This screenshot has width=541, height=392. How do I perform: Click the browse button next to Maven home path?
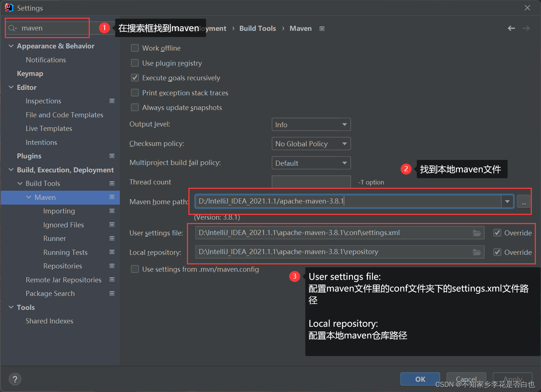pyautogui.click(x=523, y=202)
